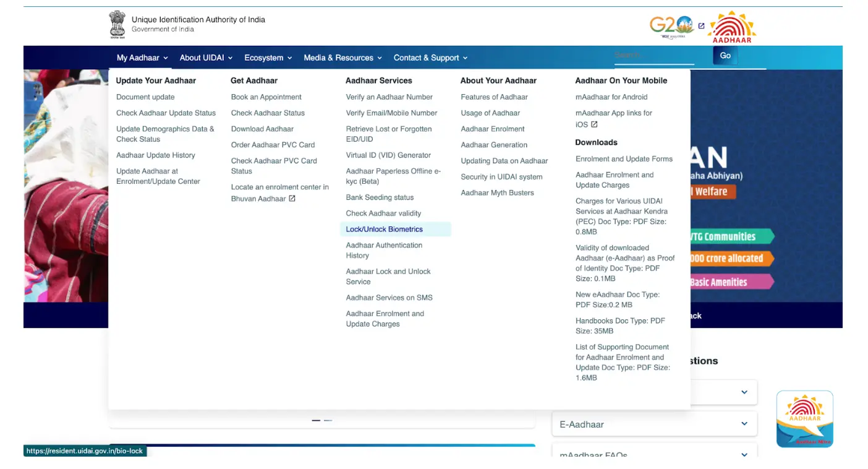Image resolution: width=868 pixels, height=469 pixels.
Task: Open Update Demographics Data & Check Status
Action: (x=165, y=134)
